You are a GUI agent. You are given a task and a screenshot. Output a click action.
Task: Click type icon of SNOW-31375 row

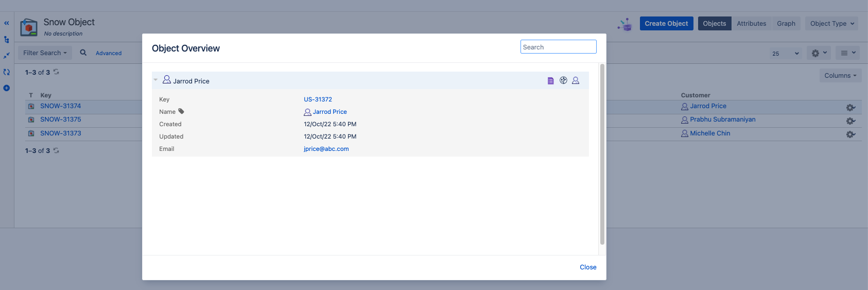[x=31, y=120]
